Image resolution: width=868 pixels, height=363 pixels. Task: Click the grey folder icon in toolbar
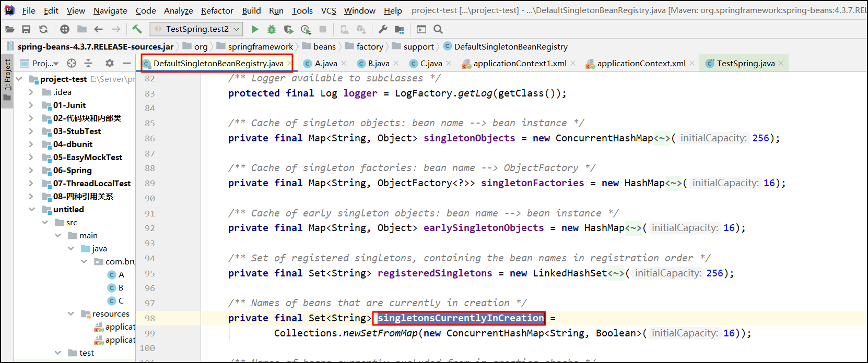click(x=82, y=29)
